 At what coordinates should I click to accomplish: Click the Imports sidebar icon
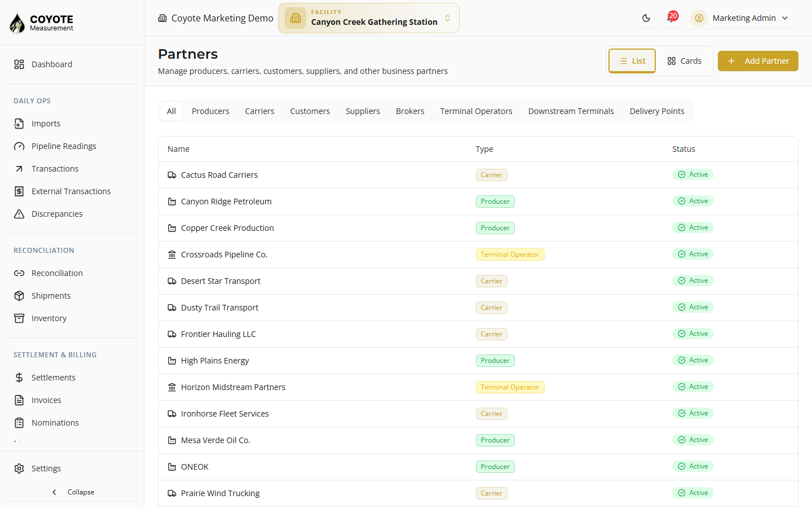click(19, 124)
